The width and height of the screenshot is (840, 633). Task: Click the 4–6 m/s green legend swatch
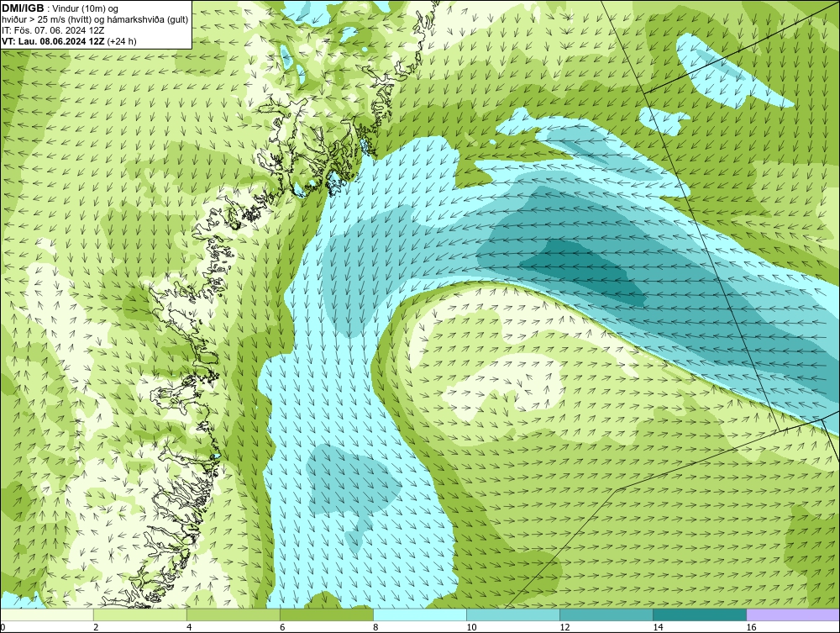point(233,615)
